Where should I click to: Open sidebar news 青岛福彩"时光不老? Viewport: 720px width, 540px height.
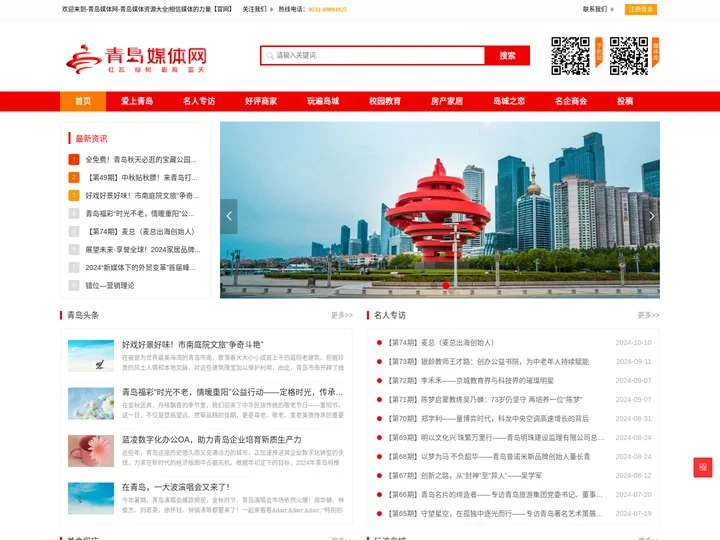(140, 214)
